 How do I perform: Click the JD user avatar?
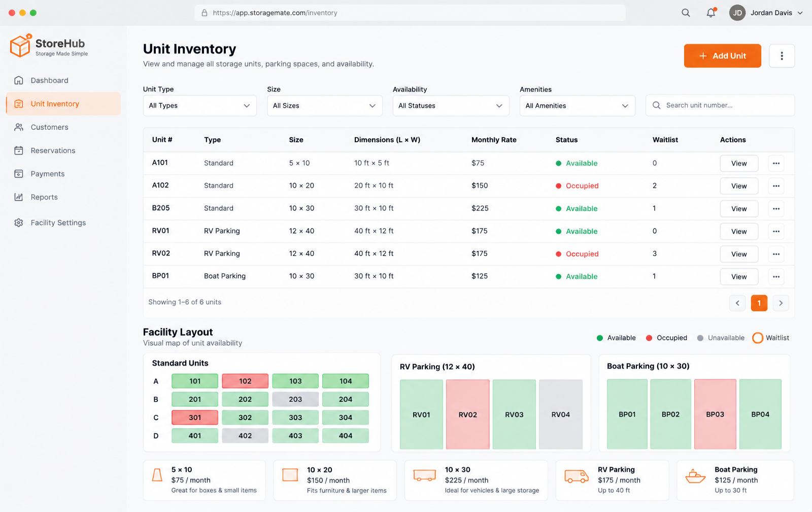pos(737,13)
